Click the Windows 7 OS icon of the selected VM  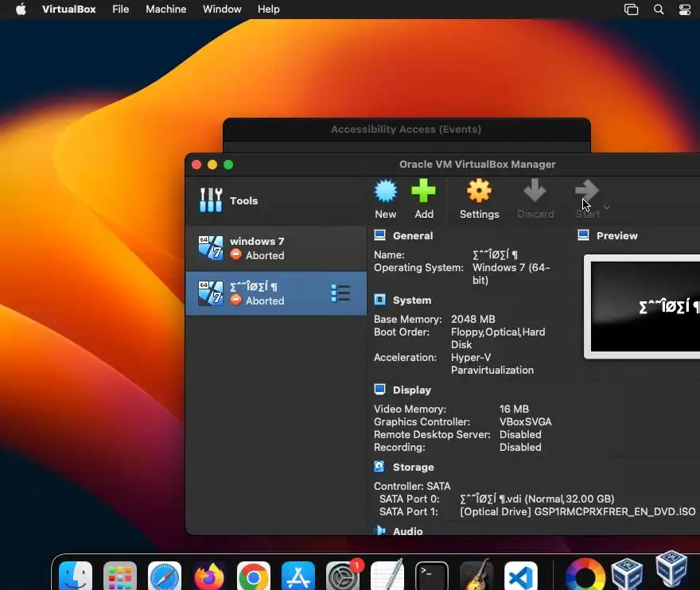(211, 293)
